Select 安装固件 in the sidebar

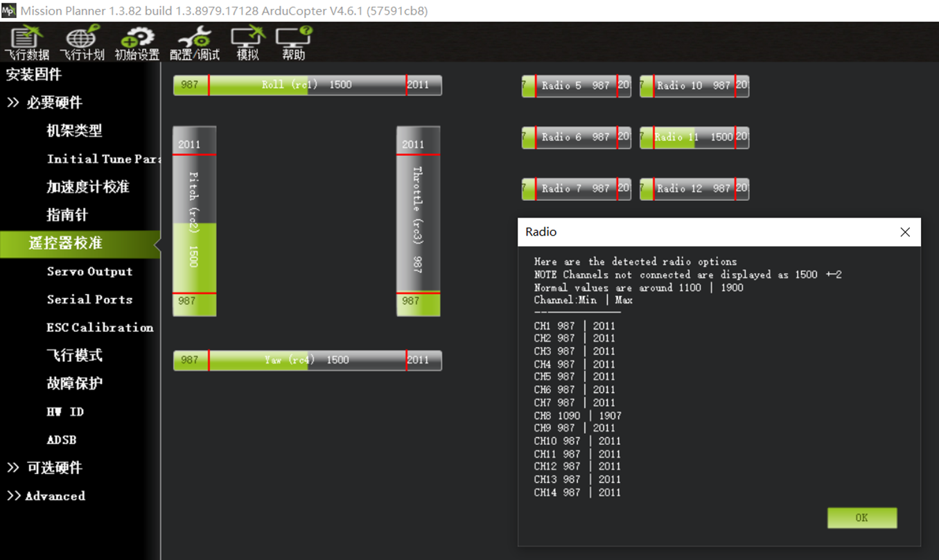[x=34, y=75]
